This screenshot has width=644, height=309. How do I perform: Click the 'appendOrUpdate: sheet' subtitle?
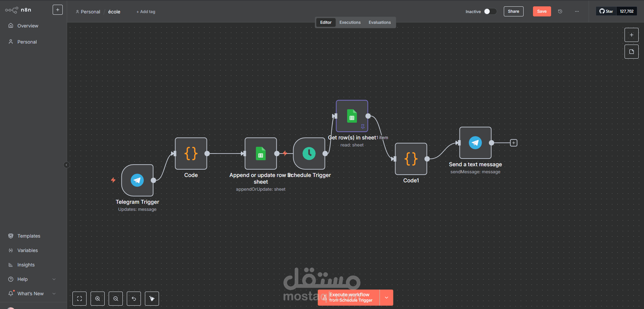click(261, 189)
